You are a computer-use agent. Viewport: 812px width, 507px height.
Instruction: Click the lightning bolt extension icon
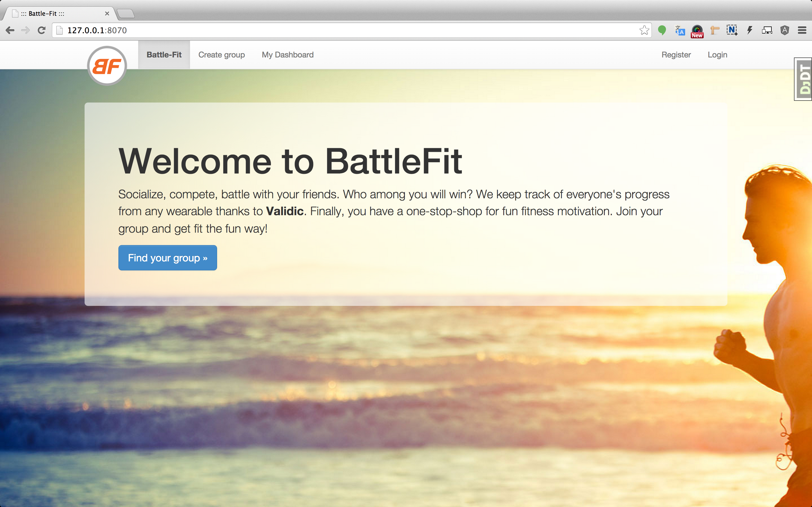tap(750, 30)
